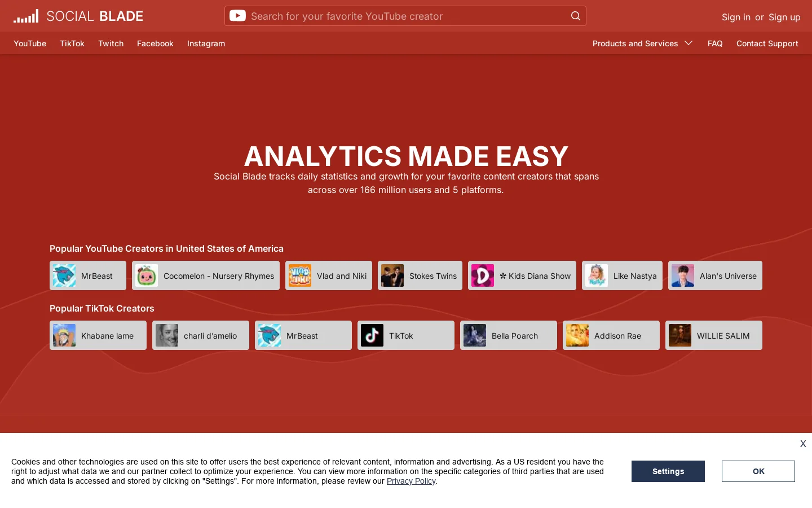Open the Privacy Policy link

[411, 481]
